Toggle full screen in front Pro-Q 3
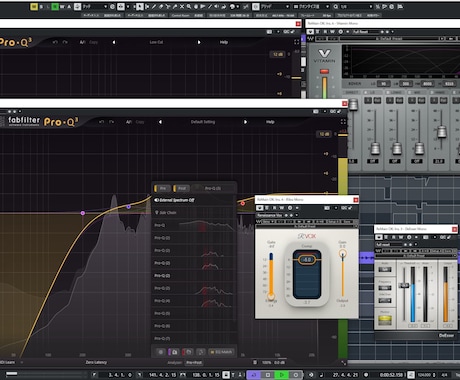460x380 pixels. pyautogui.click(x=343, y=122)
